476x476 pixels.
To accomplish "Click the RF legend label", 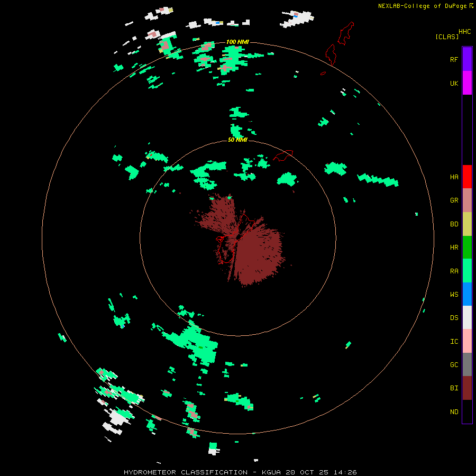I will 454,59.
